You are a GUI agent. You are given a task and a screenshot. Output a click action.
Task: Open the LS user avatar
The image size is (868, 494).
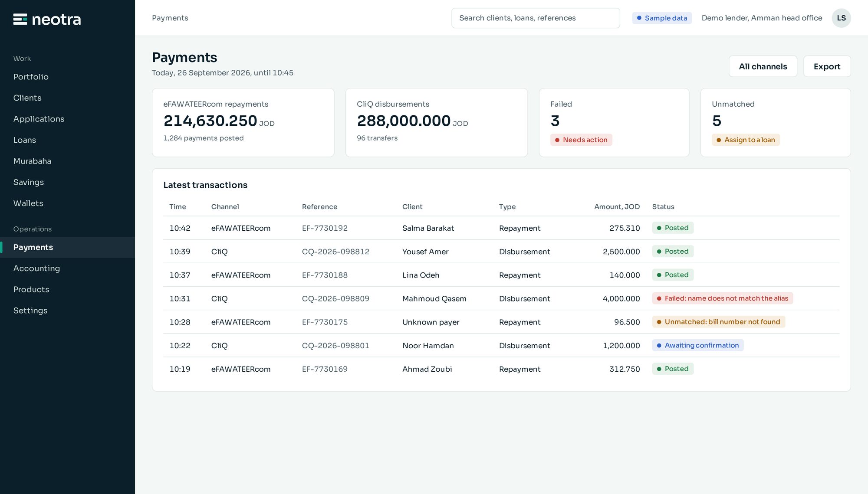coord(841,18)
